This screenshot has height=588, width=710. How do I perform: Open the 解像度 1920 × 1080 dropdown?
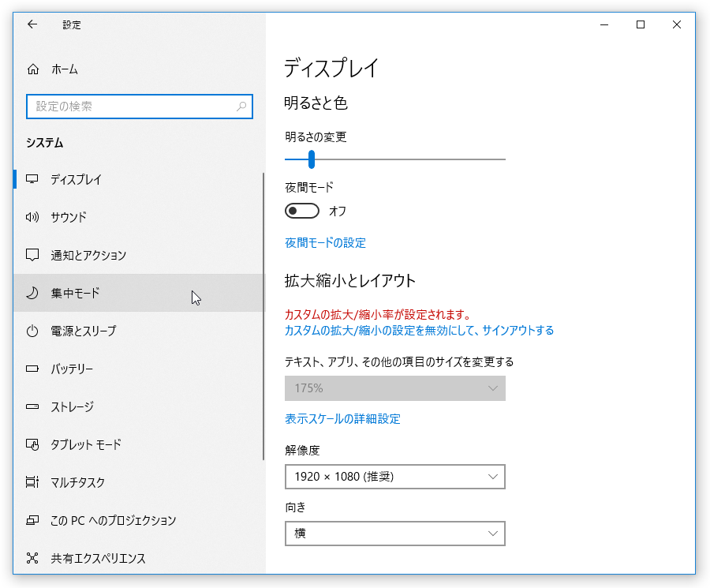click(395, 477)
